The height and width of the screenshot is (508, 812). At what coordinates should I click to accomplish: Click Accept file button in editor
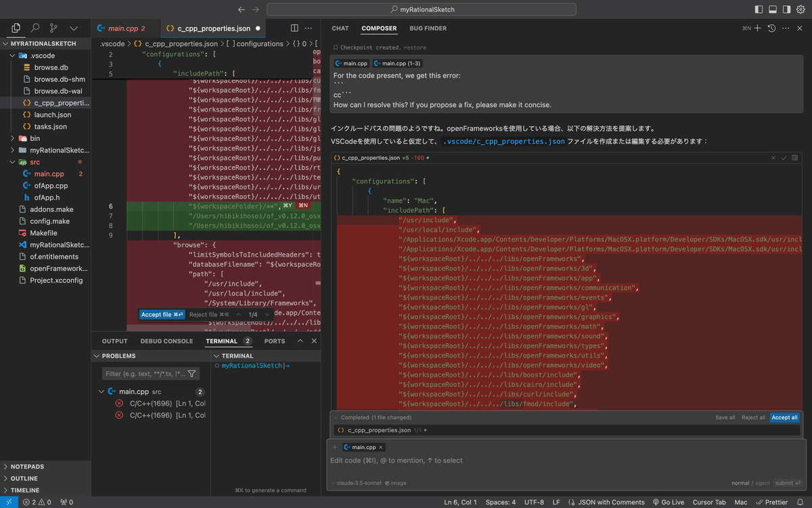(162, 314)
